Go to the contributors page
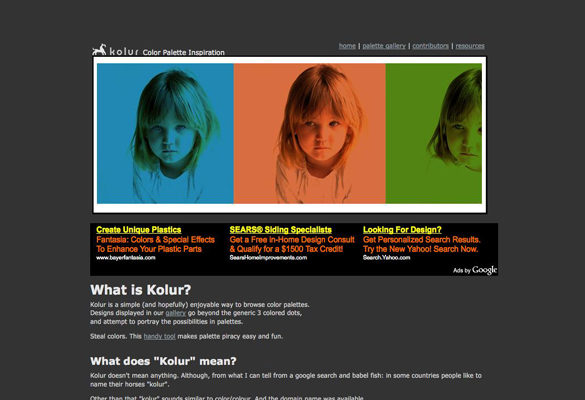585x400 pixels. click(x=430, y=46)
